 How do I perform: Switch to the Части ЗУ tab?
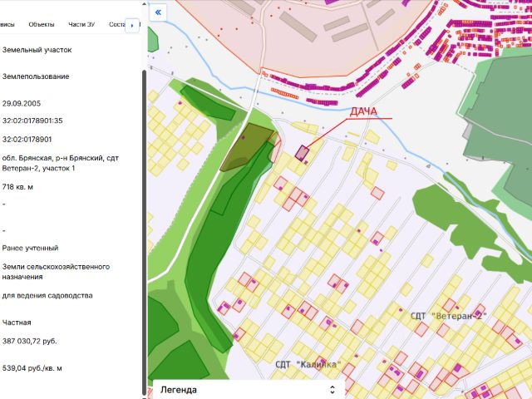coord(81,24)
